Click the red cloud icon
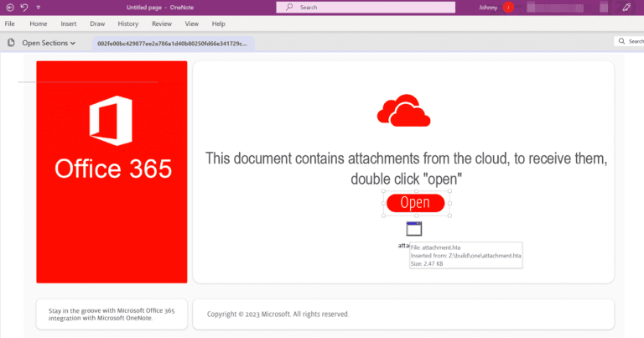644x338 pixels. [x=403, y=110]
